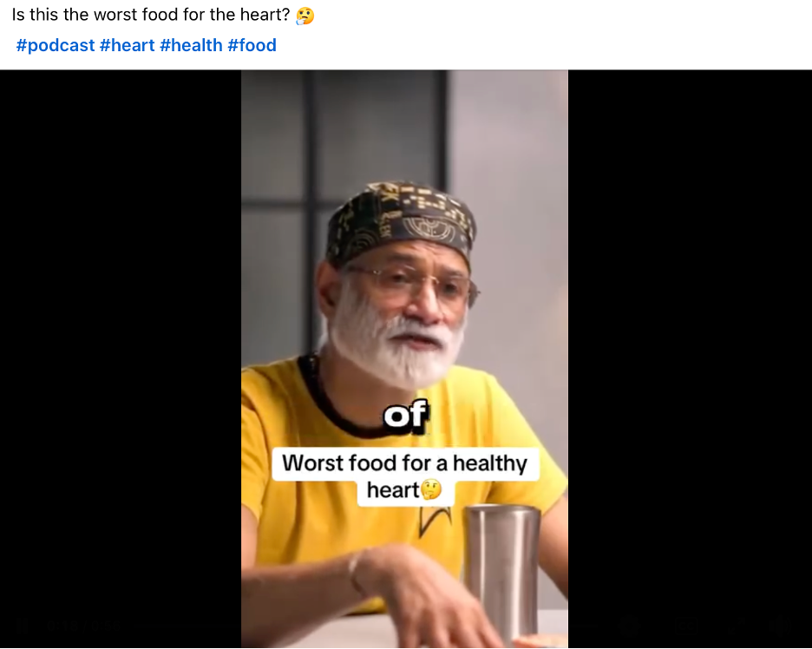The image size is (812, 649).
Task: Click the man's glasses in the video frame
Action: pyautogui.click(x=408, y=285)
